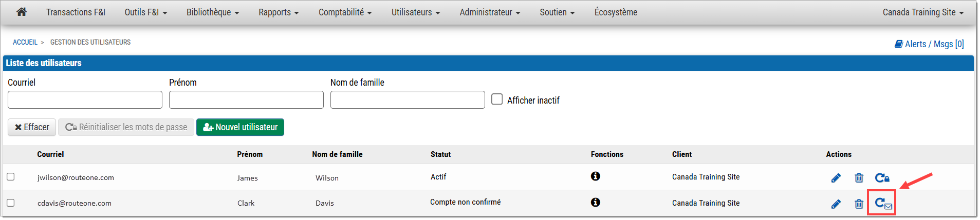The height and width of the screenshot is (220, 980).
Task: Edit Clark Davis's account with pencil icon
Action: click(x=836, y=204)
